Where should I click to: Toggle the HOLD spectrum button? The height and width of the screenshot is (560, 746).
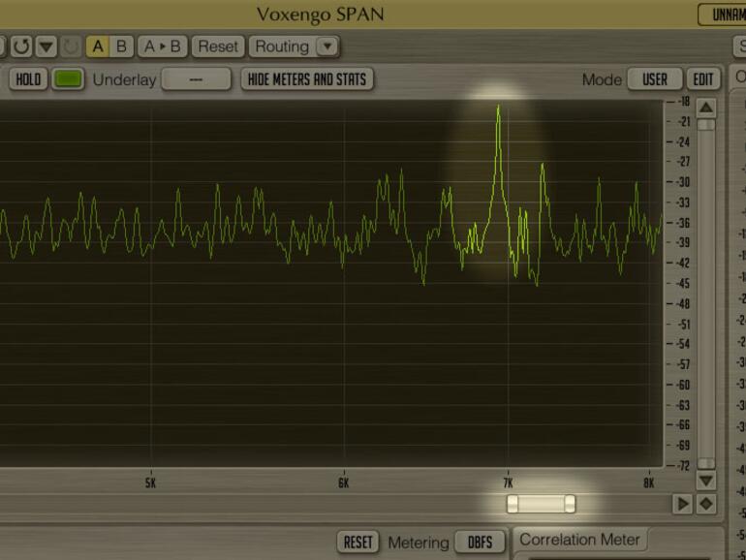coord(28,79)
